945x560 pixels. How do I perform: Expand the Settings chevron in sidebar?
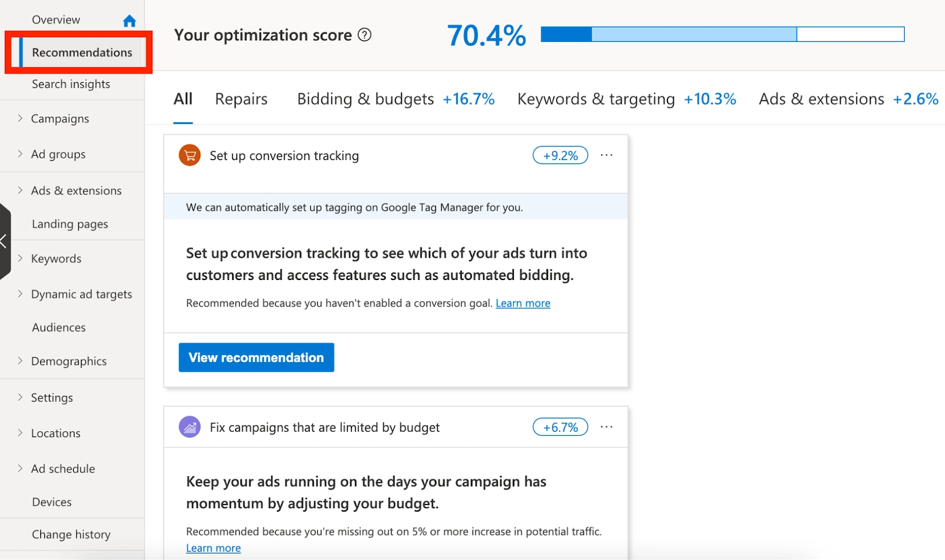[x=20, y=397]
